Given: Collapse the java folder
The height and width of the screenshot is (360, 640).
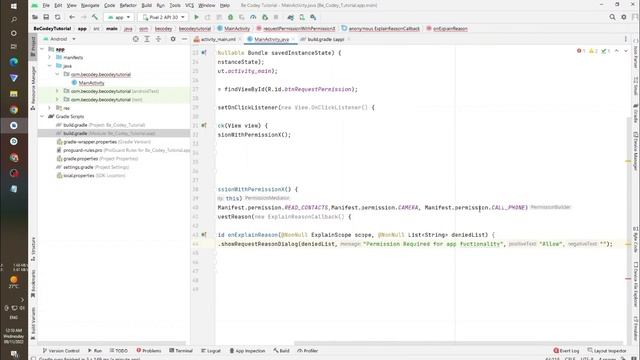Looking at the screenshot, I should 50,66.
